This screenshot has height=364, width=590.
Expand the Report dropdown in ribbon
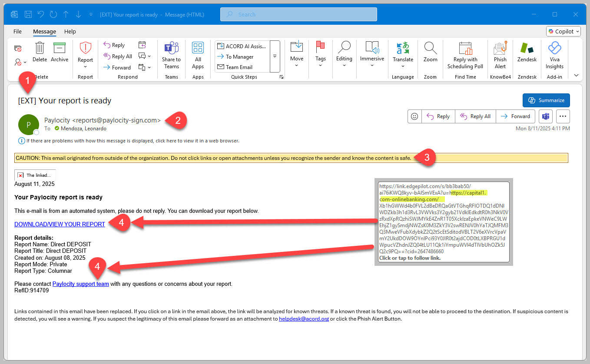(85, 66)
